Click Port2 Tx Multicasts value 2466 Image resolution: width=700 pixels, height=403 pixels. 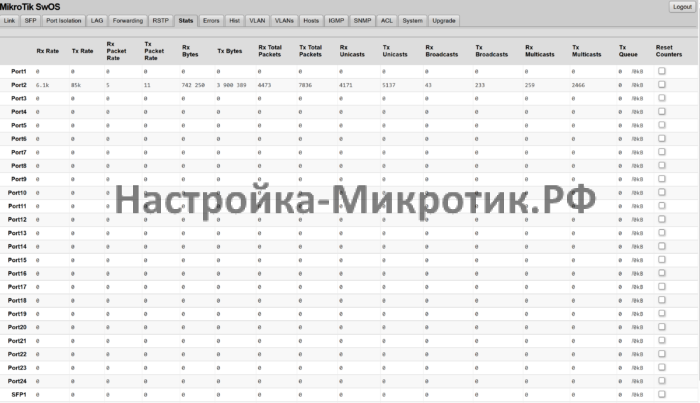point(578,85)
